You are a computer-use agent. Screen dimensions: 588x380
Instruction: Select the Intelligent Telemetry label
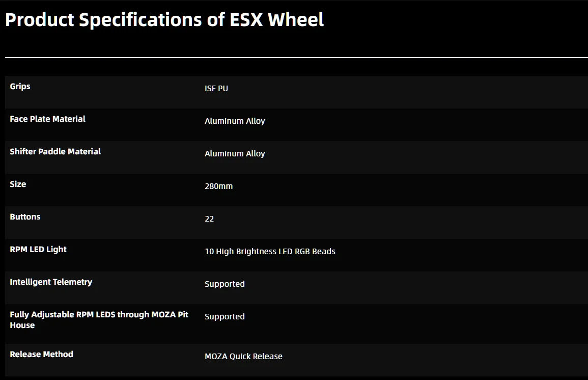(51, 282)
